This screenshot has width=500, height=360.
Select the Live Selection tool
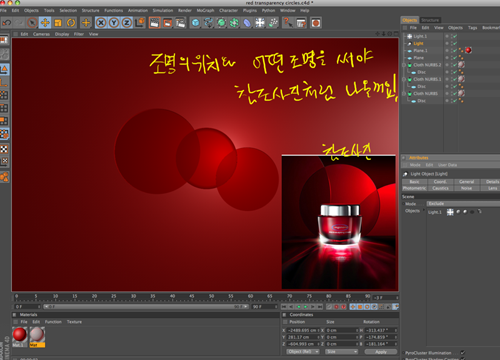[32, 23]
